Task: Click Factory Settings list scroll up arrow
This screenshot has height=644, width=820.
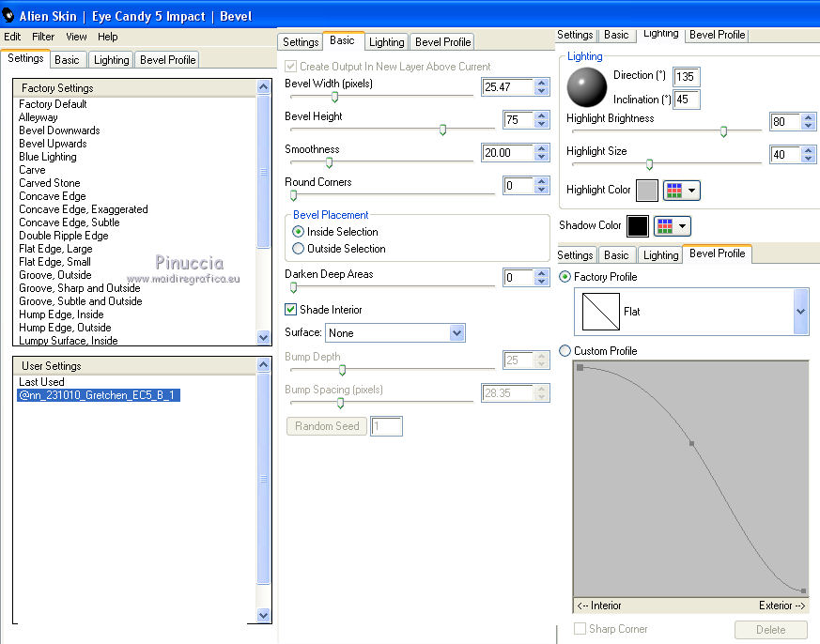Action: tap(264, 86)
